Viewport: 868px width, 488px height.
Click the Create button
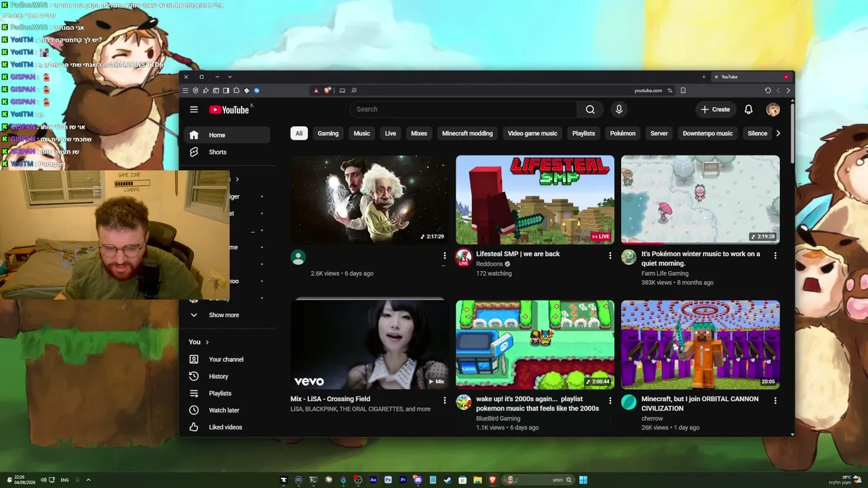pyautogui.click(x=715, y=109)
